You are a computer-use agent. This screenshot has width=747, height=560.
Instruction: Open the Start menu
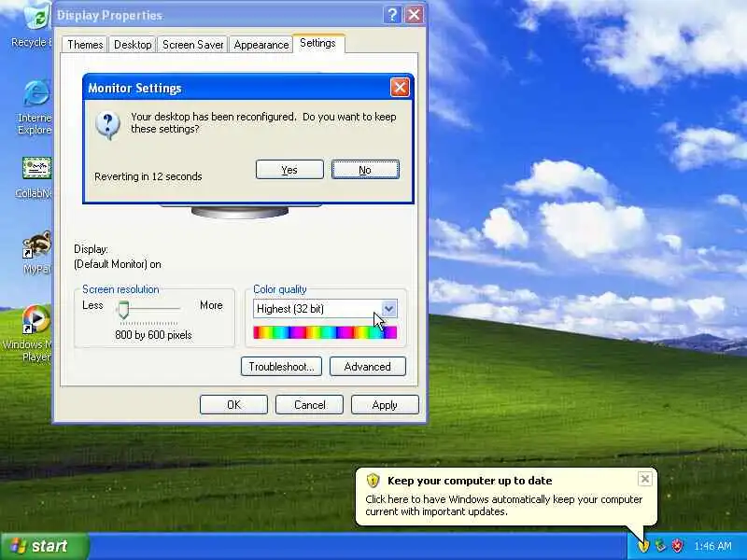(x=44, y=546)
